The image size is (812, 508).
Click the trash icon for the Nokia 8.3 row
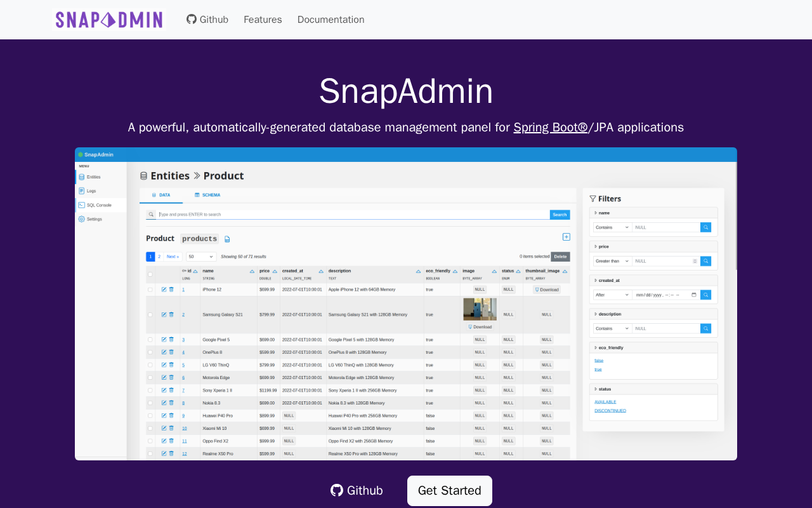[171, 403]
